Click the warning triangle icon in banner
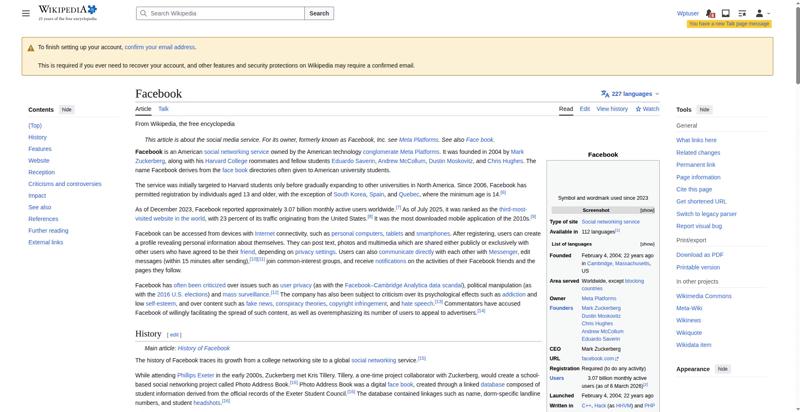800x412 pixels. 31,47
